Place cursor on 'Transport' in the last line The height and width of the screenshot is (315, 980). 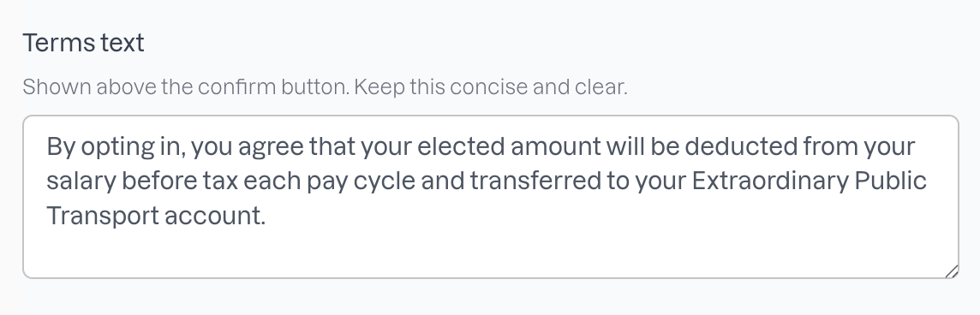click(103, 217)
